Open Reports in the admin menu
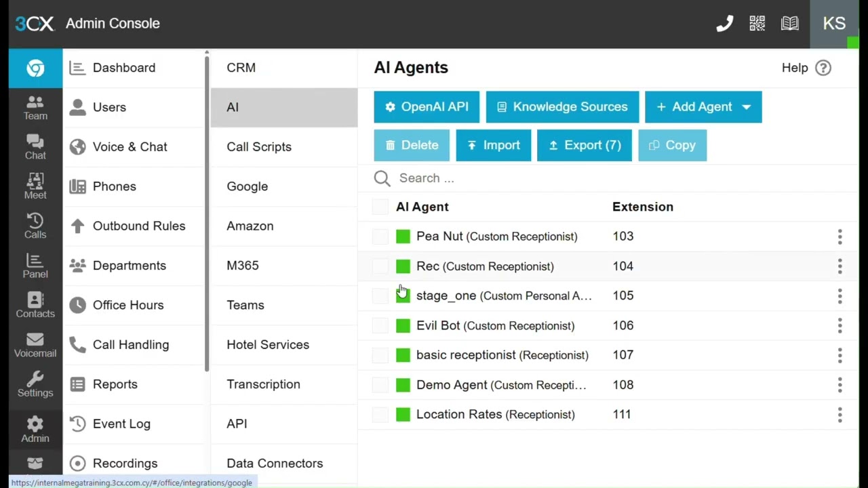 [134, 384]
